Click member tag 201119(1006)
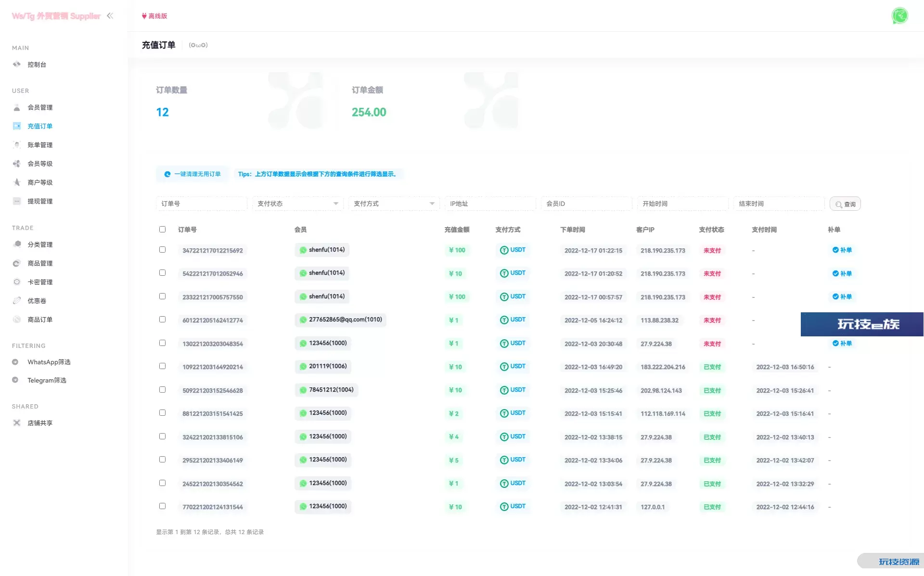This screenshot has height=576, width=924. click(323, 366)
